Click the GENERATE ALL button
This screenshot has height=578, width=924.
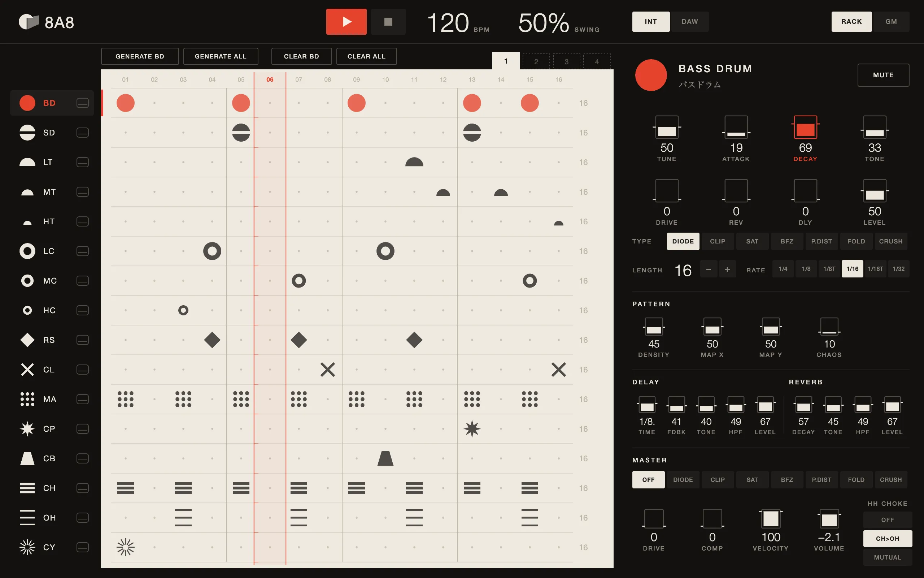pyautogui.click(x=221, y=57)
